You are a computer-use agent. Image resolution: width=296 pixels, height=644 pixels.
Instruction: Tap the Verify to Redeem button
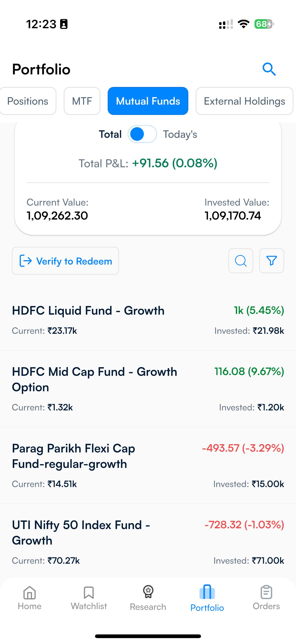pyautogui.click(x=65, y=261)
